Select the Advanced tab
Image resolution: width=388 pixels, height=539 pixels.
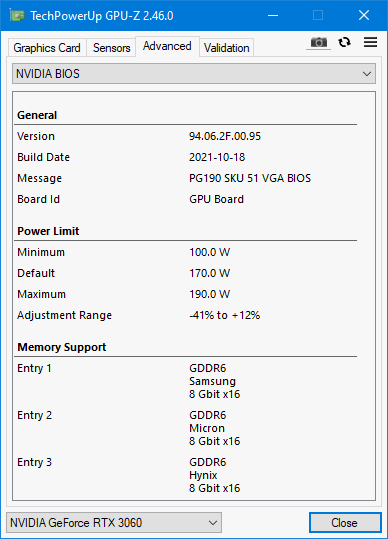click(x=167, y=46)
